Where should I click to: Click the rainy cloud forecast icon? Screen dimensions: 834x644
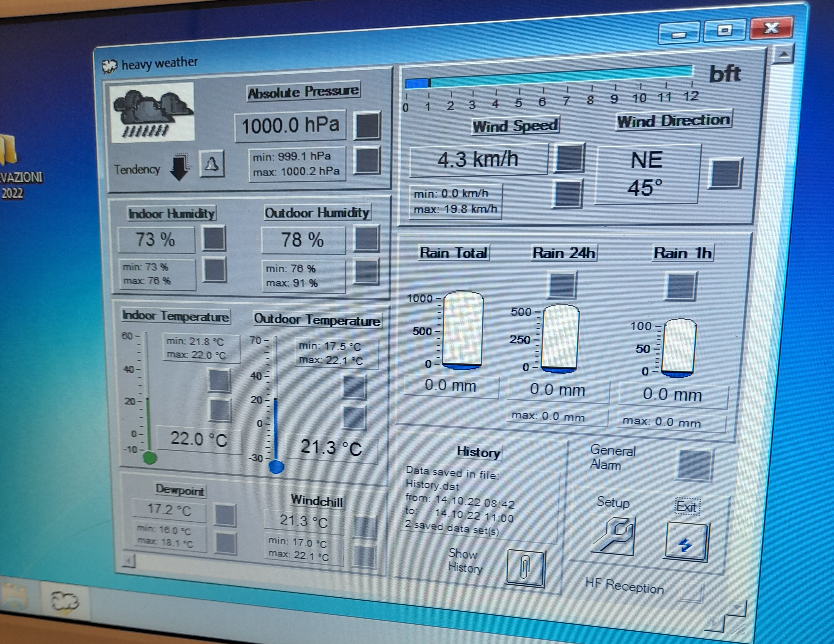[x=153, y=113]
